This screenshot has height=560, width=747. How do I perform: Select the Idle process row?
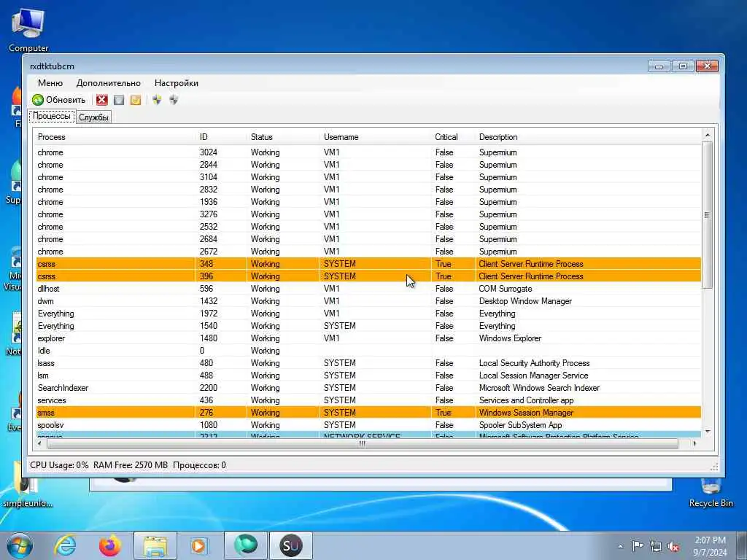pyautogui.click(x=368, y=351)
